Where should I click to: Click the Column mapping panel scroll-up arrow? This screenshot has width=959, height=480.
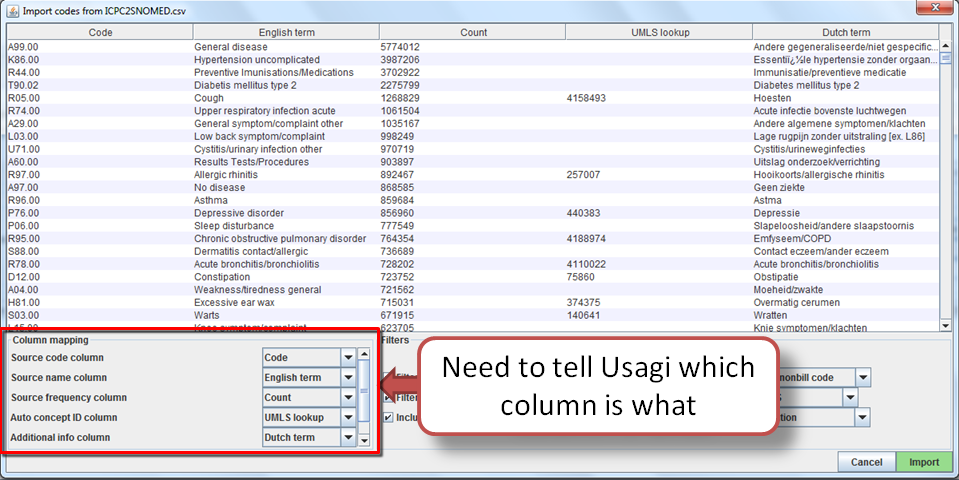[365, 354]
